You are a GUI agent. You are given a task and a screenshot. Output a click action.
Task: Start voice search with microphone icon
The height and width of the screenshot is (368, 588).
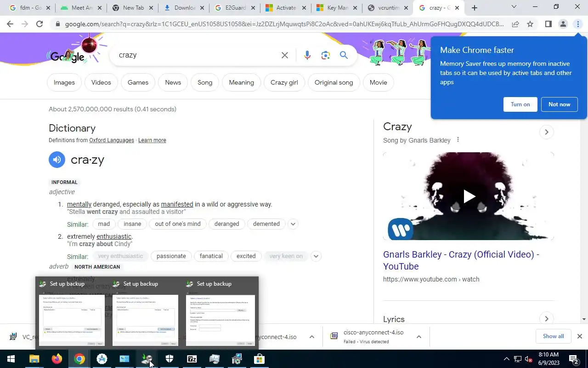pyautogui.click(x=307, y=55)
